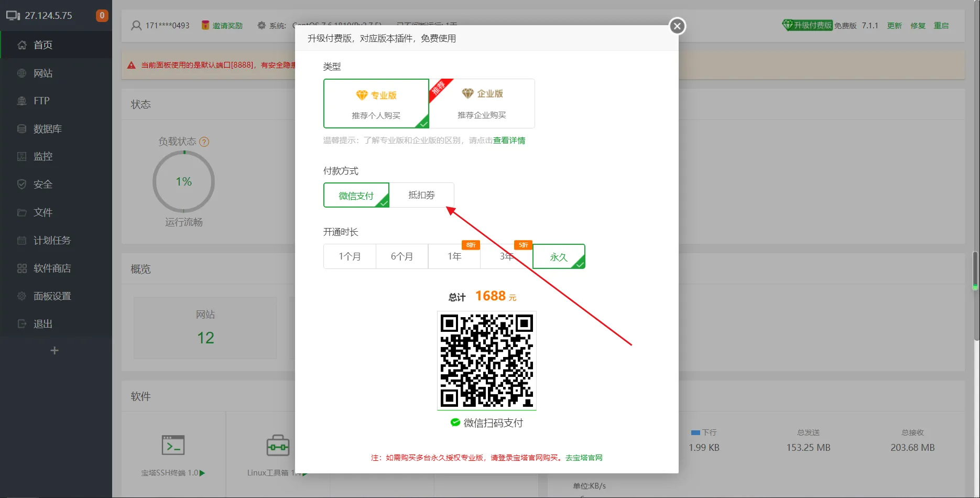980x498 pixels.
Task: Scan the WeChat payment QR code
Action: (486, 360)
